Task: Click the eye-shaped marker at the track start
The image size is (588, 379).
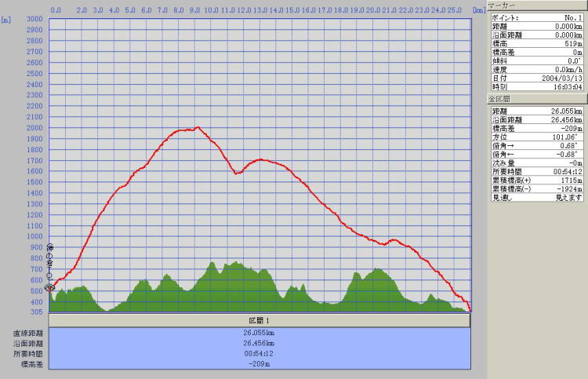Action: click(49, 288)
